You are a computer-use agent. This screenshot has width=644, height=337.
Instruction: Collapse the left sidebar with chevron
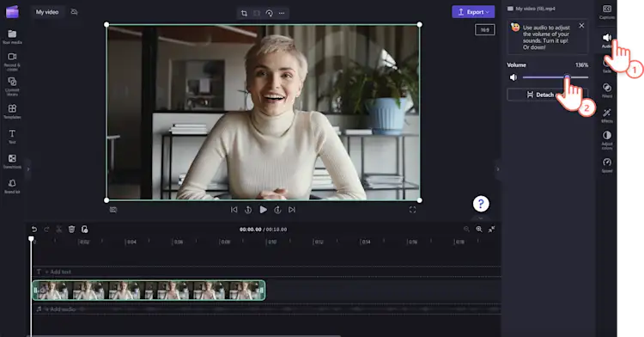pos(28,168)
